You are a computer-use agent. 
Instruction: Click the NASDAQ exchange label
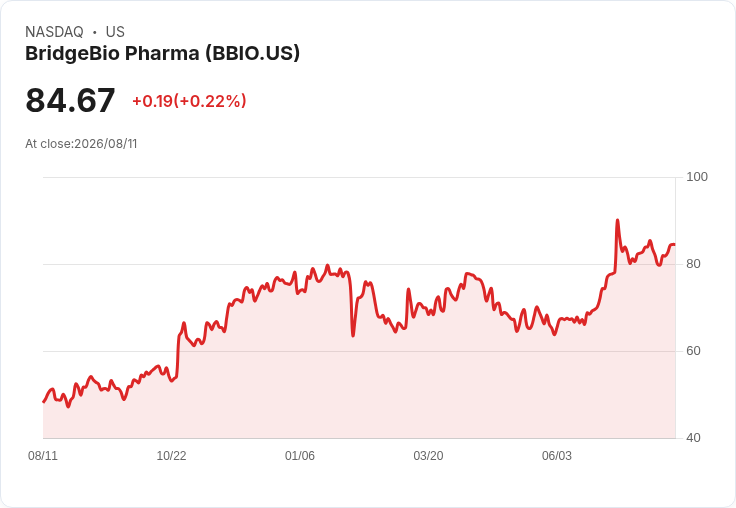(x=54, y=32)
